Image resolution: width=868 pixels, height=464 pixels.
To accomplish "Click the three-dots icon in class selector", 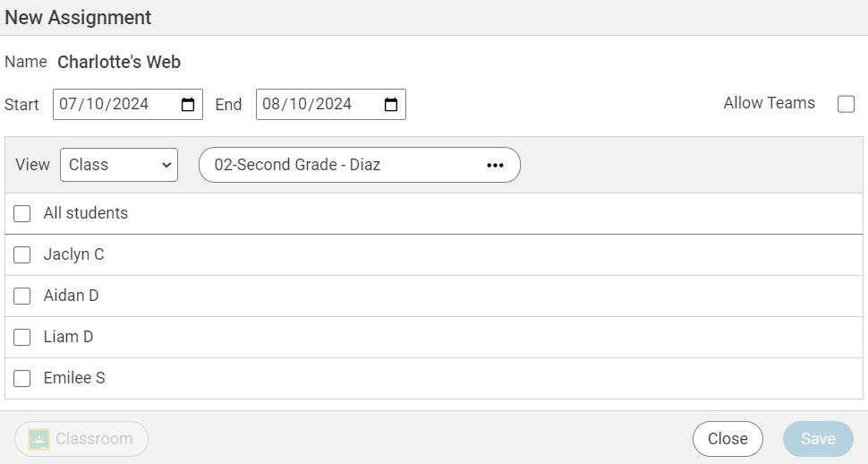I will coord(495,166).
